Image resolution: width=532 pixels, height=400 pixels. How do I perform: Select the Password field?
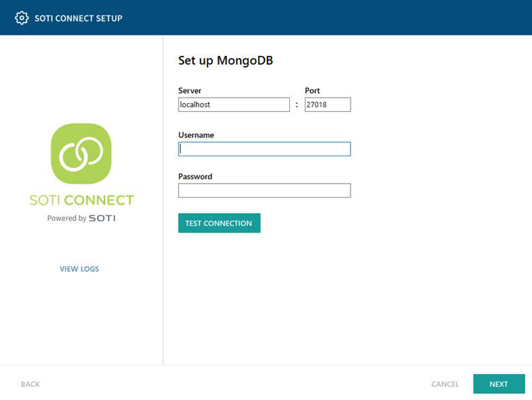pos(265,190)
